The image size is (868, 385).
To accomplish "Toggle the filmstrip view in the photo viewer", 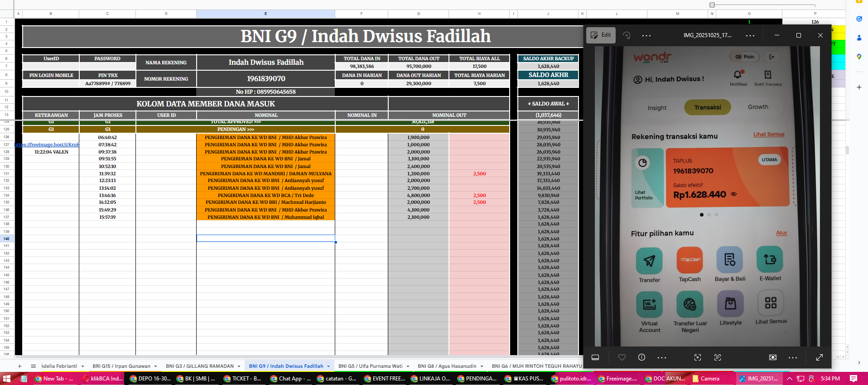I will 595,357.
